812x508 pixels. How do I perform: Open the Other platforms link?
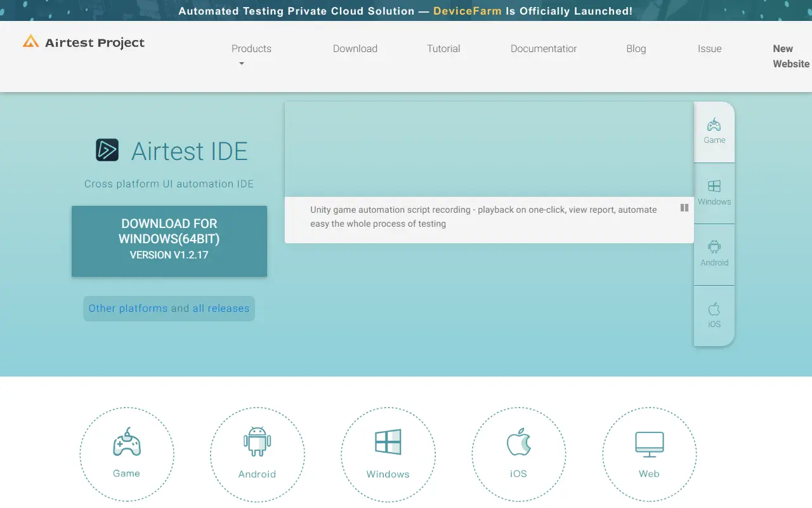pyautogui.click(x=128, y=309)
